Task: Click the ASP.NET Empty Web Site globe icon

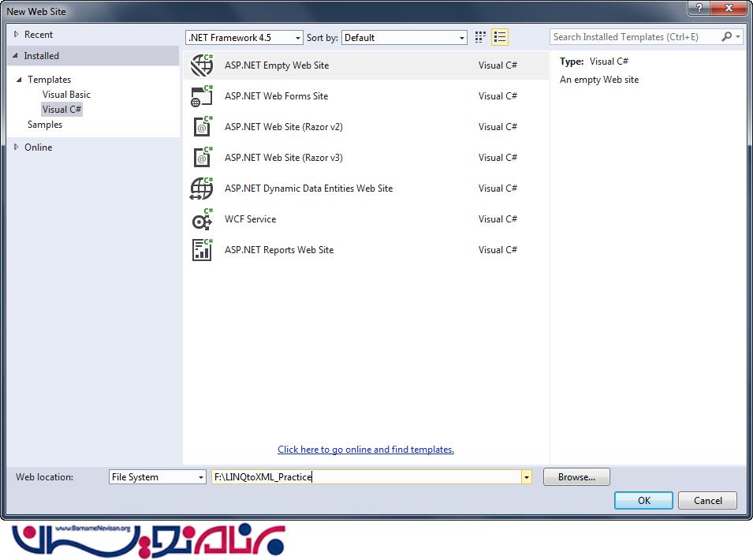Action: click(x=202, y=65)
